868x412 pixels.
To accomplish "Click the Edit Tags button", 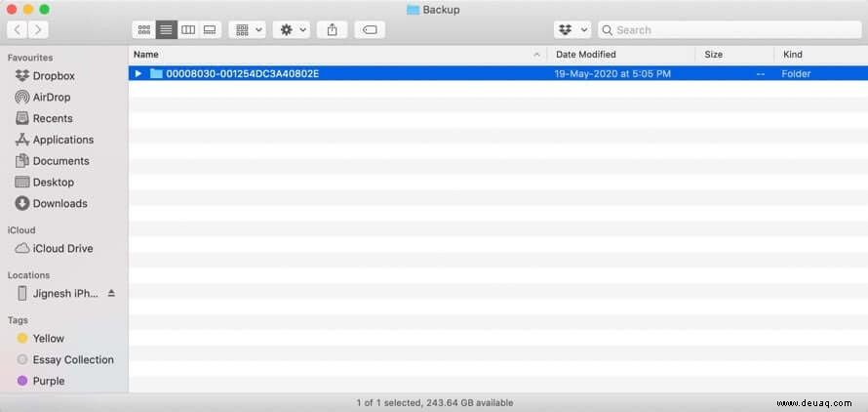I will pyautogui.click(x=370, y=30).
